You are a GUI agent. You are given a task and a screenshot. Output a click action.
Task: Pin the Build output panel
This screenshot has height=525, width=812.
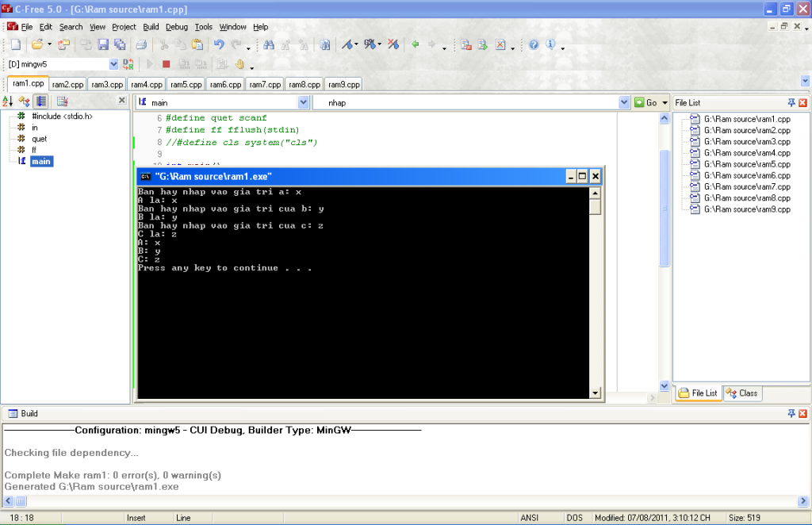(x=791, y=413)
